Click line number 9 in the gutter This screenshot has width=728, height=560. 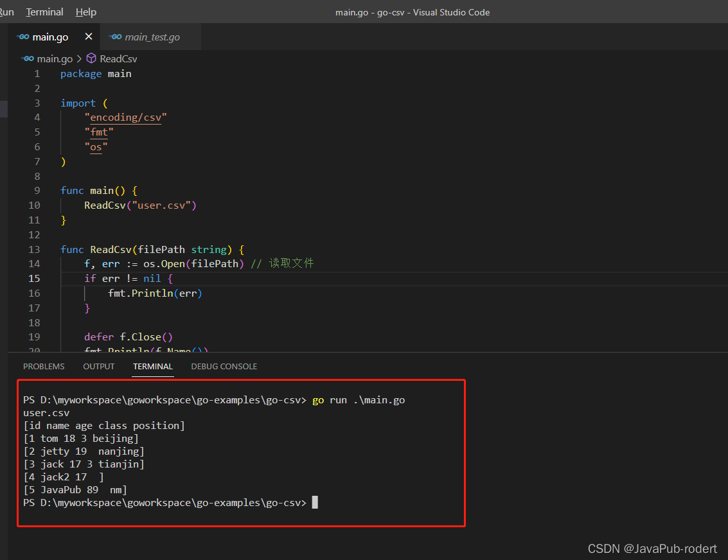(x=37, y=191)
